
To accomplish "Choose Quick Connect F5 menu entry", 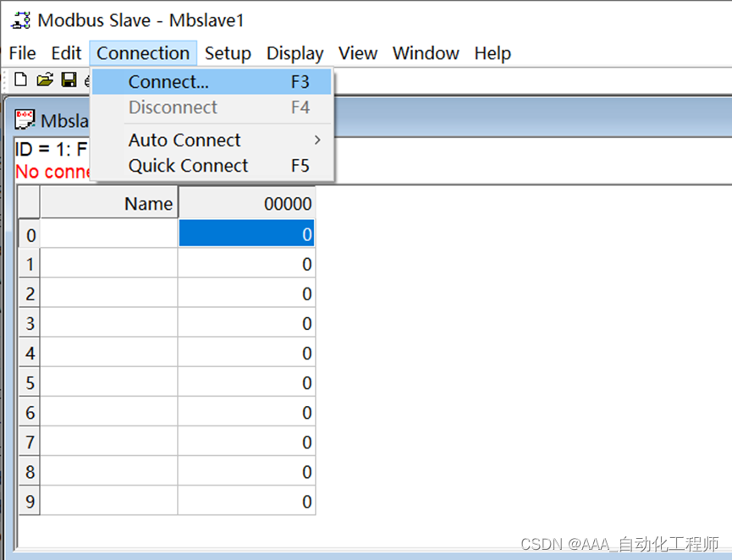I will [212, 166].
